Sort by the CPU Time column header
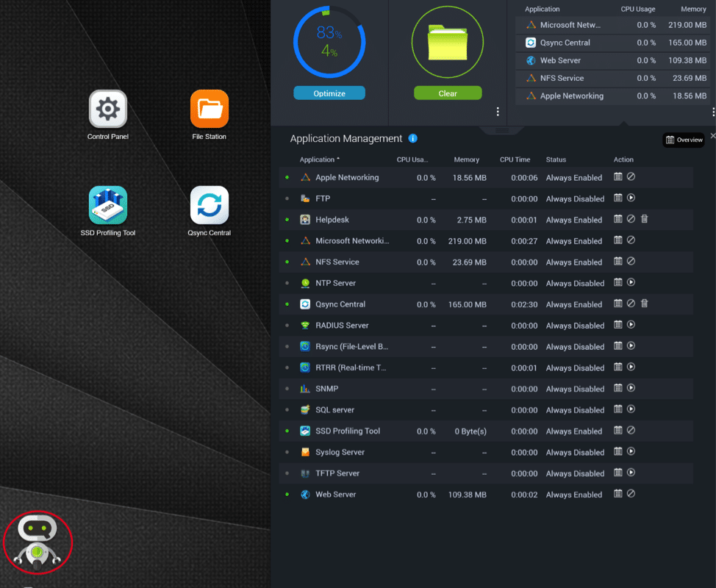Screen dimensions: 716x588 (x=515, y=159)
